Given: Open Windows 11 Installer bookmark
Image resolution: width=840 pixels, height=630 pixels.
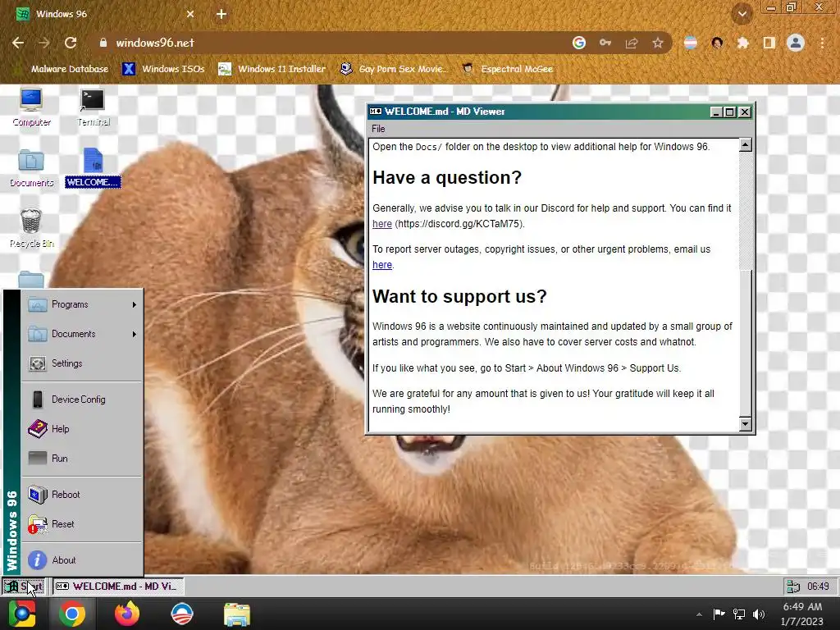Looking at the screenshot, I should point(272,69).
